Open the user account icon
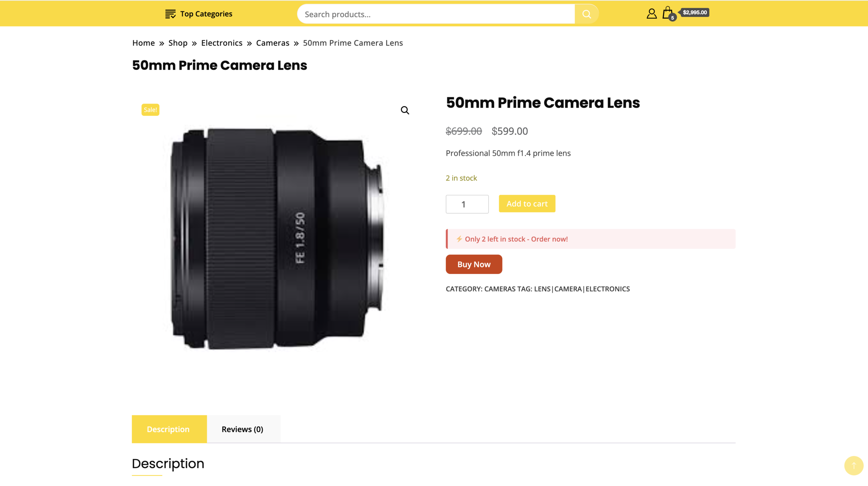Image resolution: width=868 pixels, height=486 pixels. click(651, 14)
